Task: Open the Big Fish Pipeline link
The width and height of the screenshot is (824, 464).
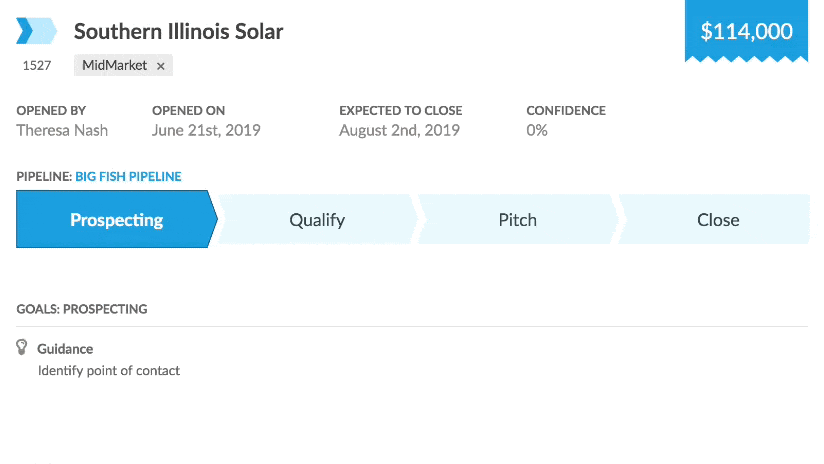Action: tap(128, 177)
